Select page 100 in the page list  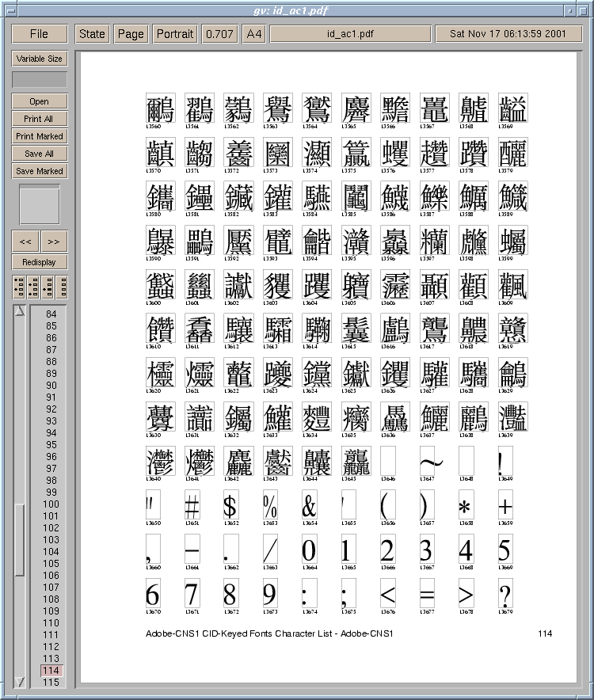51,504
